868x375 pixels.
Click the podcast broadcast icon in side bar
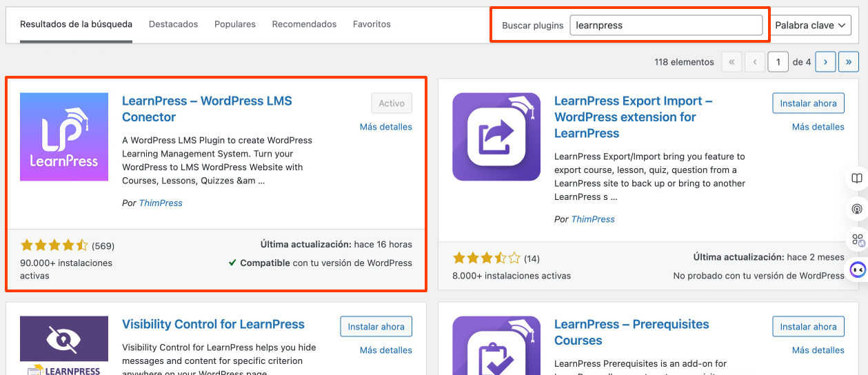(857, 209)
